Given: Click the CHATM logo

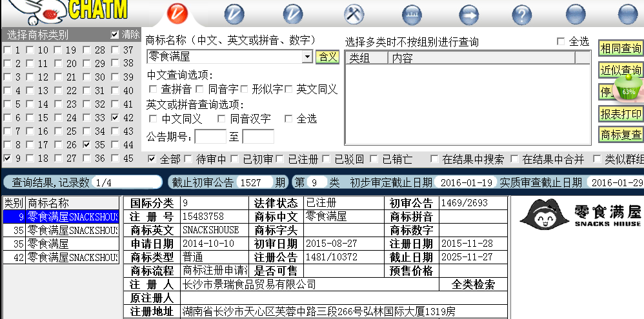Looking at the screenshot, I should [99, 9].
